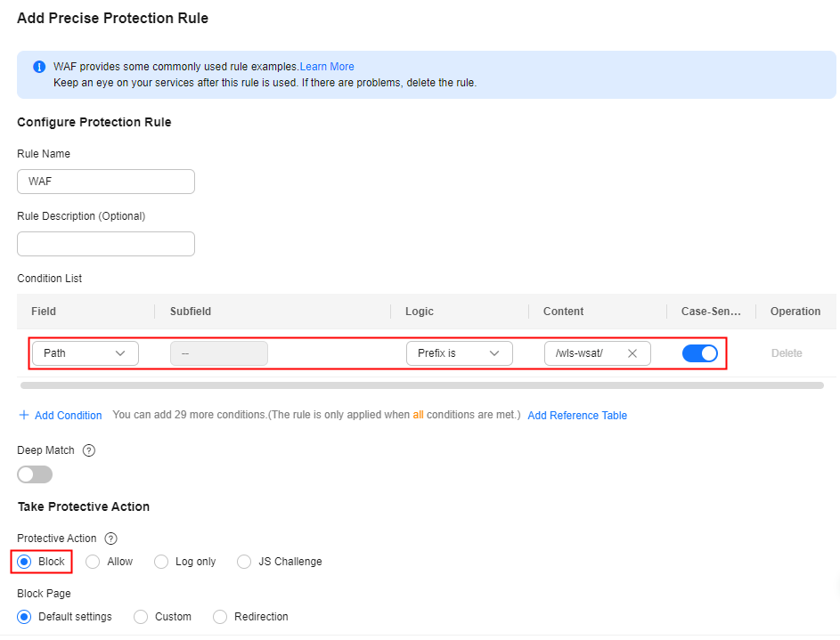Click the Rule Name input field
The height and width of the screenshot is (640, 840).
[x=106, y=182]
